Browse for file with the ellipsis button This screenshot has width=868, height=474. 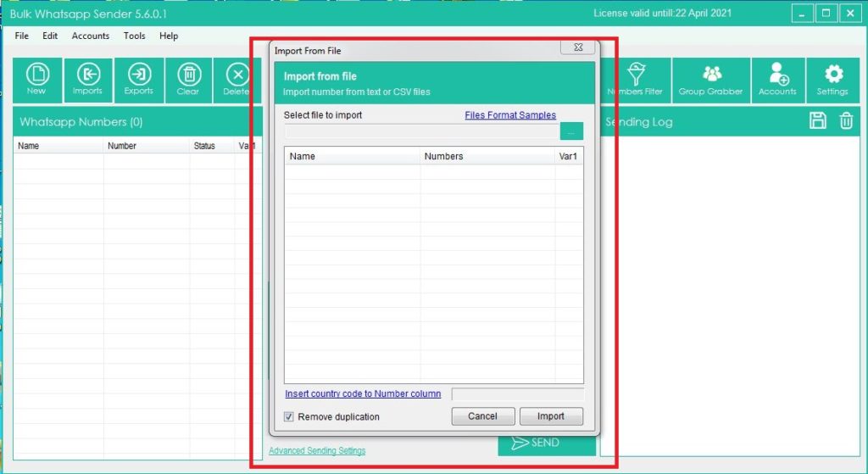[571, 131]
